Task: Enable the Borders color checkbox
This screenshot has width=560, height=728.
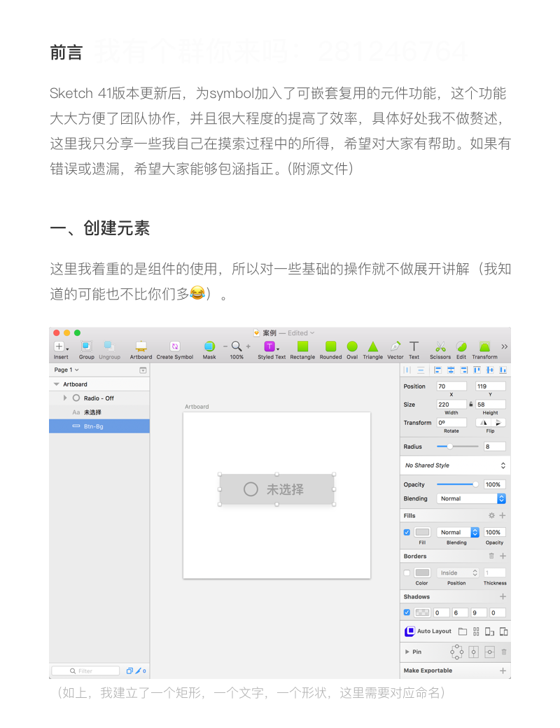Action: (407, 573)
